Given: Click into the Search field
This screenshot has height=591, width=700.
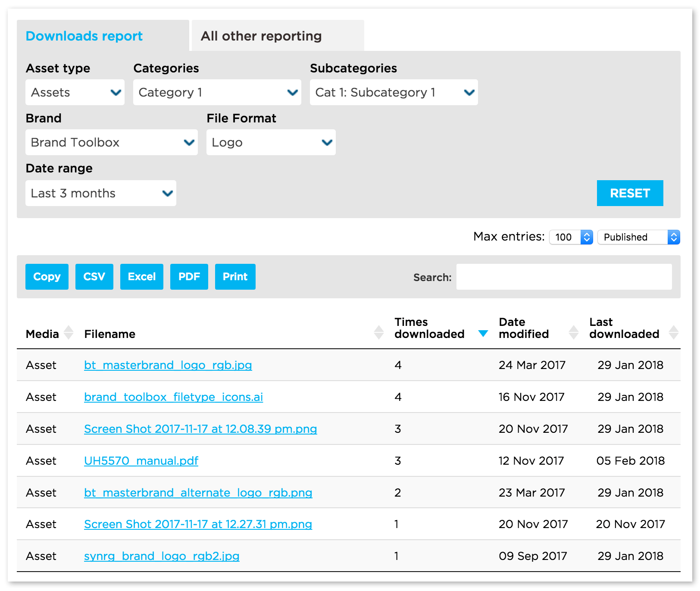Looking at the screenshot, I should click(x=564, y=277).
